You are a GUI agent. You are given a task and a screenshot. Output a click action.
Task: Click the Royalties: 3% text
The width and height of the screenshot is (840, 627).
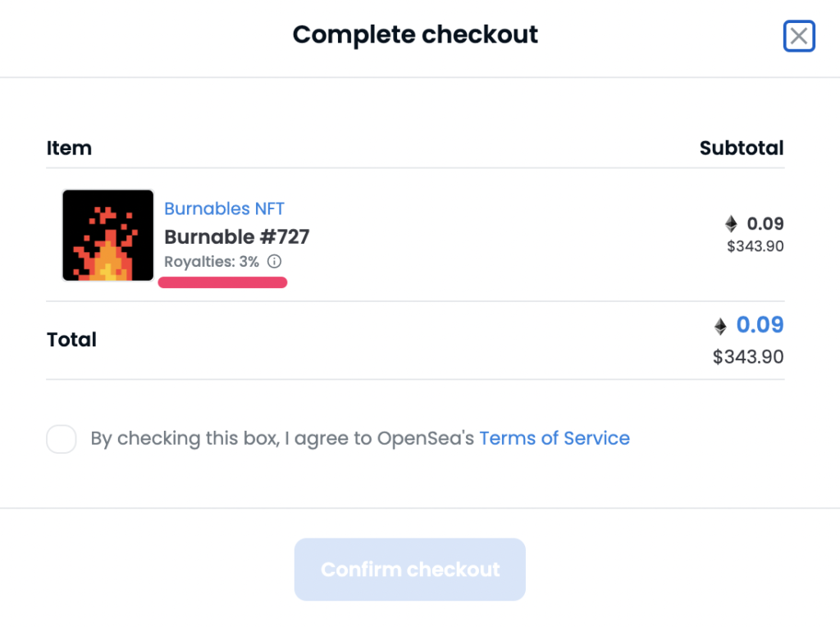(212, 262)
